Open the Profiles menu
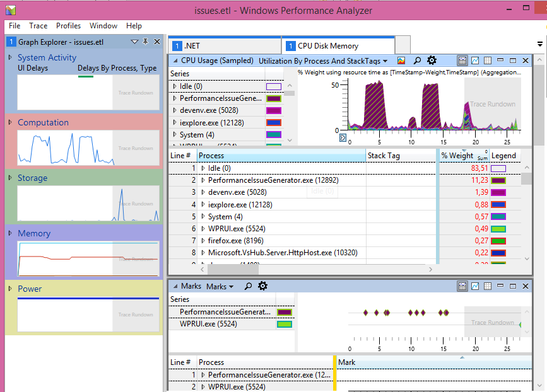 (x=68, y=26)
